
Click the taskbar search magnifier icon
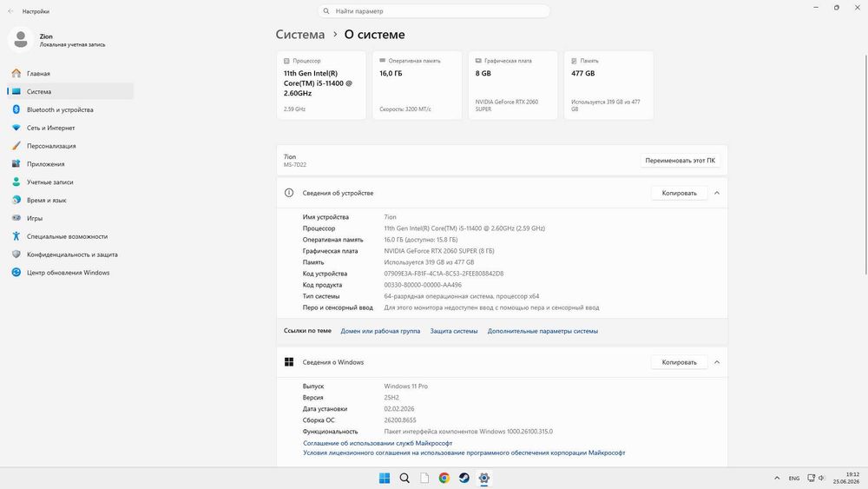pos(404,478)
